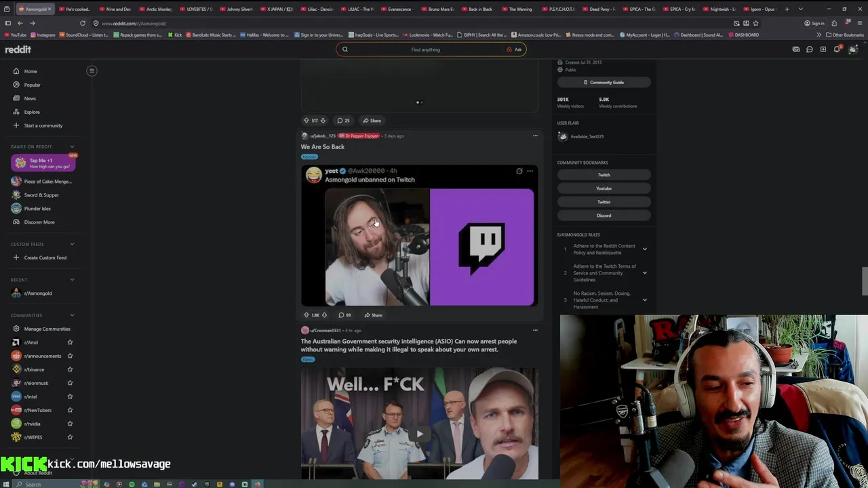This screenshot has width=868, height=488.
Task: Click the notifications bell icon
Action: pyautogui.click(x=837, y=49)
